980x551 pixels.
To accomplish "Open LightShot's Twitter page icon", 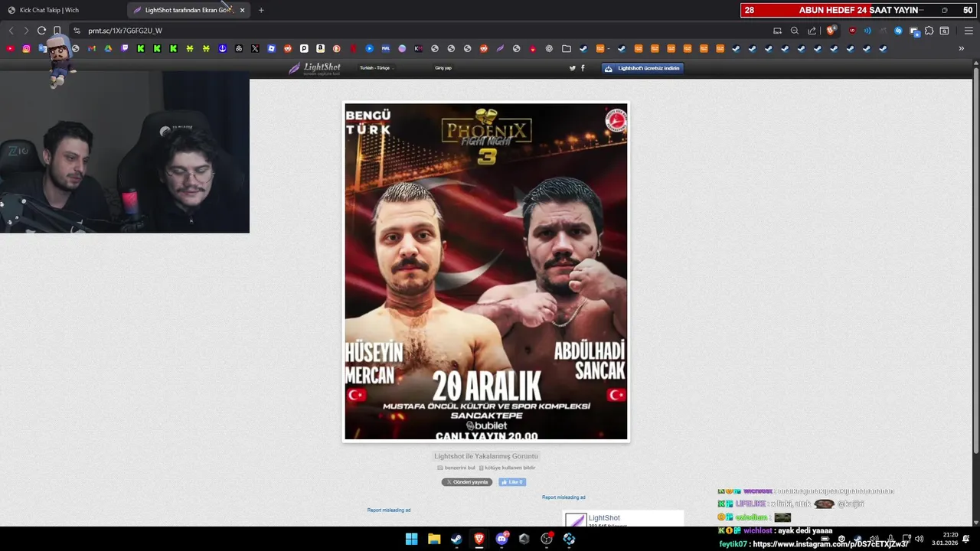I will coord(573,68).
